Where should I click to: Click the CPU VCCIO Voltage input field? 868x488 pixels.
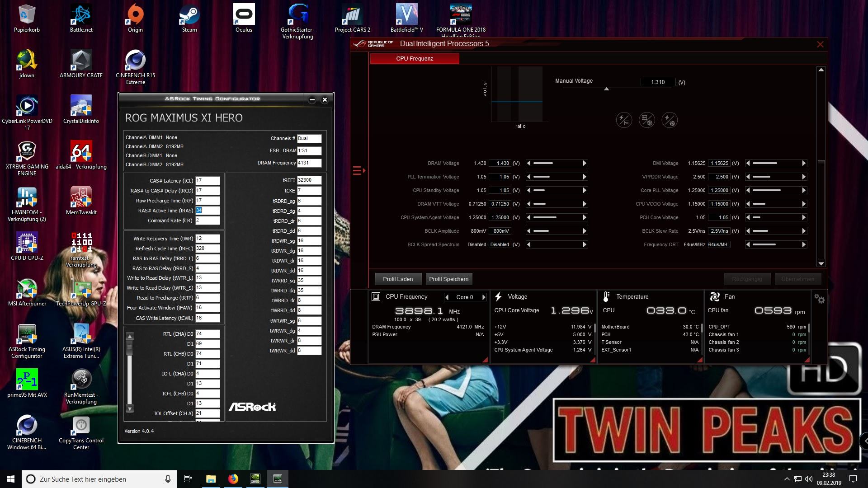click(719, 204)
